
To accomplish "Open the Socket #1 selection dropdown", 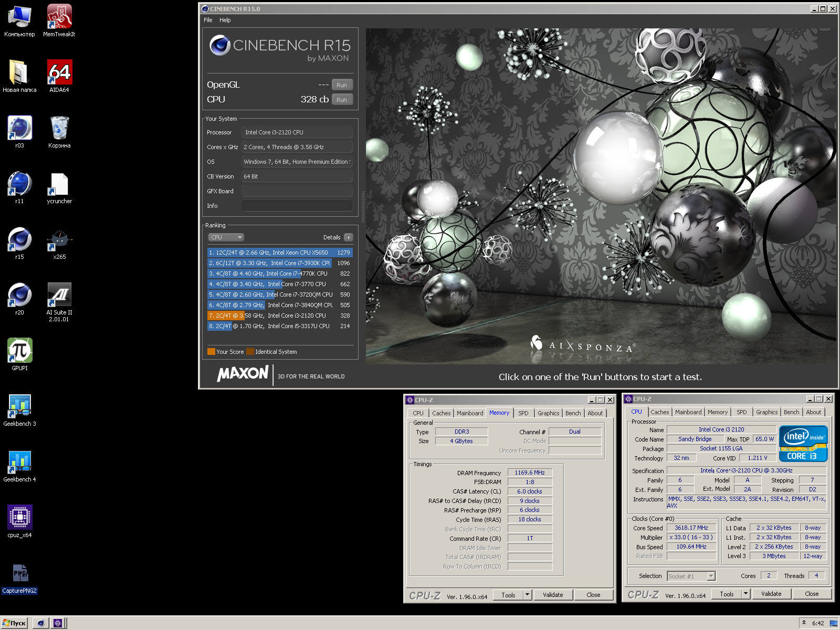I will (691, 576).
